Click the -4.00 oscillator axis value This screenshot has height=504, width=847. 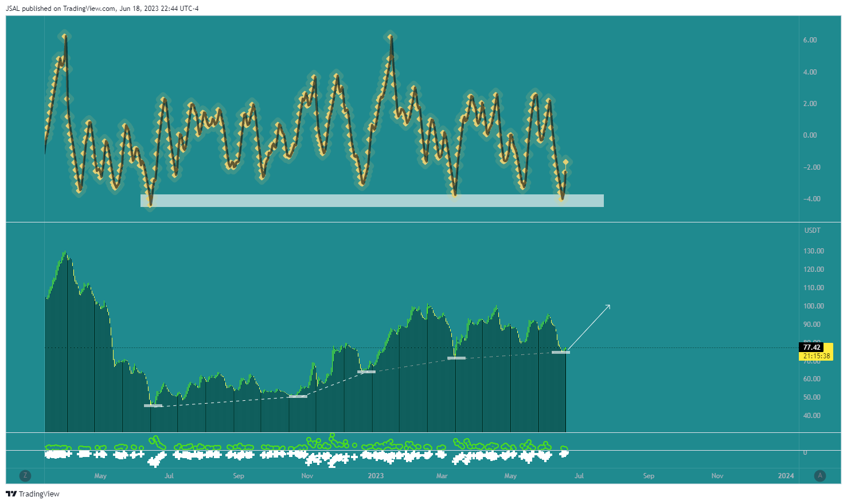811,199
